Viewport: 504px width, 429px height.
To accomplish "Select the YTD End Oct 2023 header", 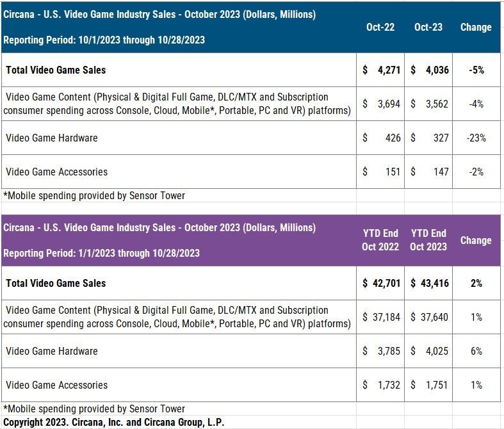I will tap(428, 240).
